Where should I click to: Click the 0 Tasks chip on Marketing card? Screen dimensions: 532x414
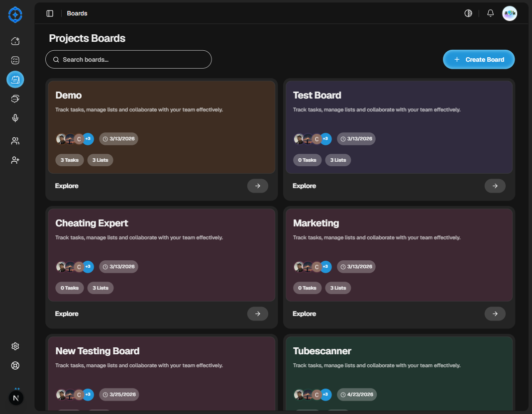[308, 288]
